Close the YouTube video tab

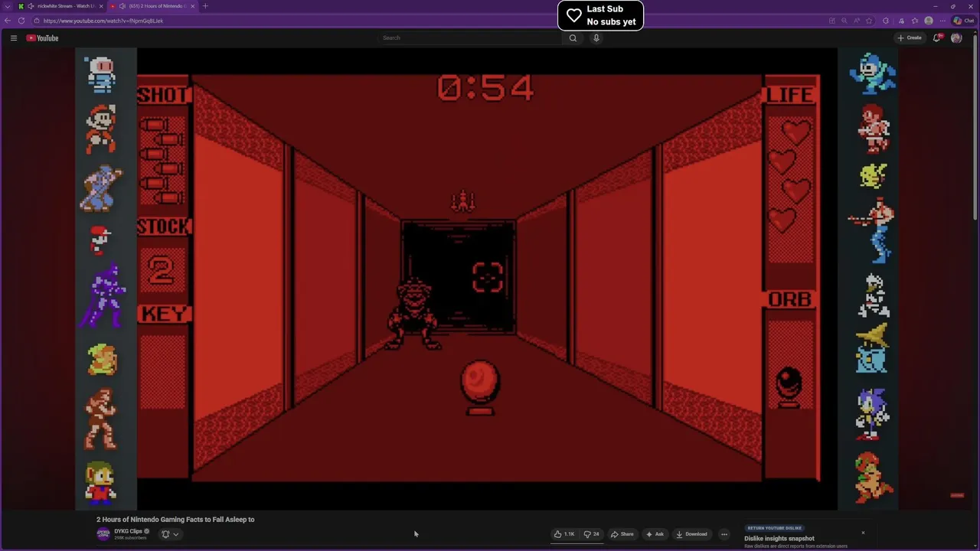[193, 6]
